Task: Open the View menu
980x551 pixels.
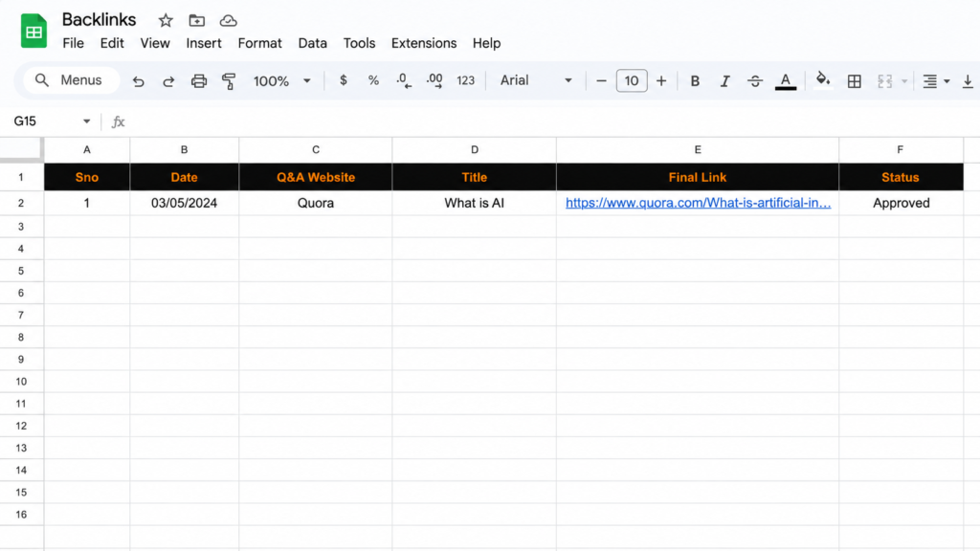Action: pos(155,43)
